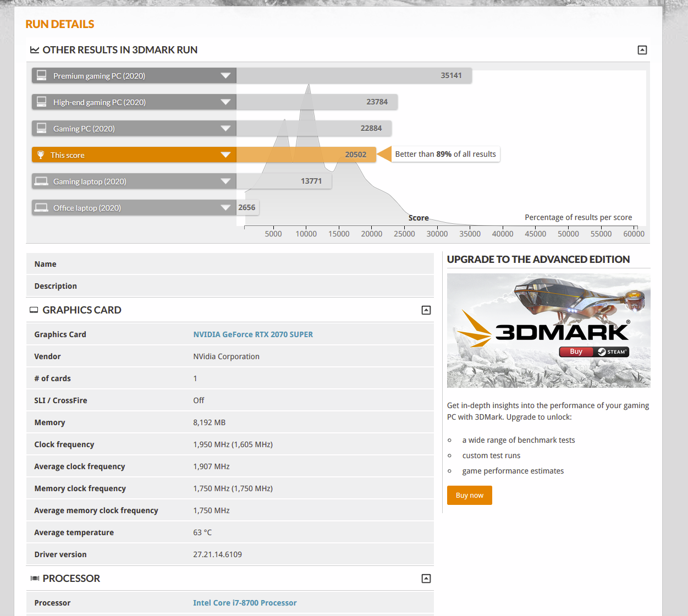Click the processor chip icon beside heading

(35, 579)
